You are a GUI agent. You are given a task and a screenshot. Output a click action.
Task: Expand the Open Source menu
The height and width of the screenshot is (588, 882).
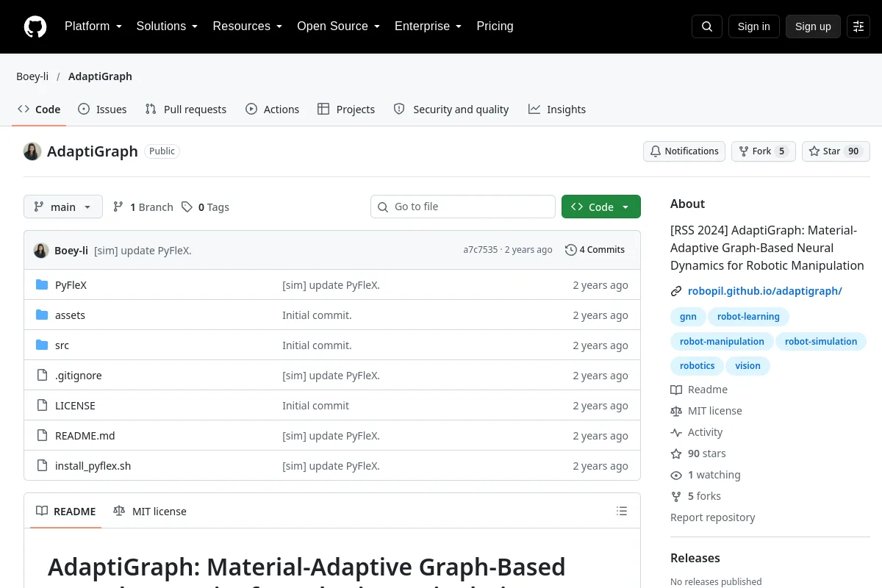pos(338,26)
